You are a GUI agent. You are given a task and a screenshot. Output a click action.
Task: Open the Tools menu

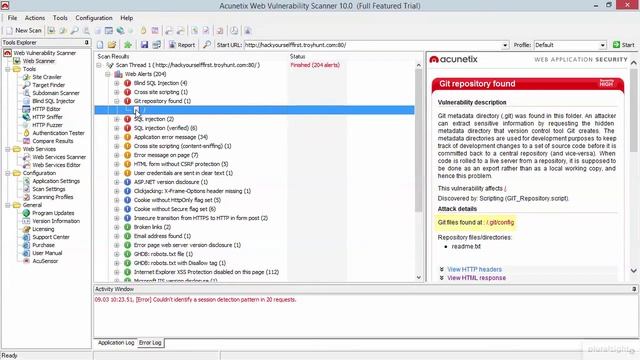click(x=60, y=18)
